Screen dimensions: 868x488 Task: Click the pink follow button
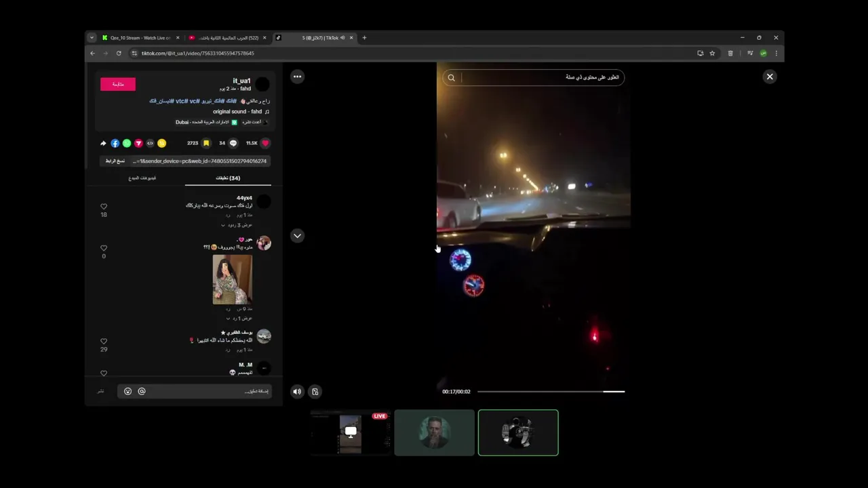coord(118,84)
